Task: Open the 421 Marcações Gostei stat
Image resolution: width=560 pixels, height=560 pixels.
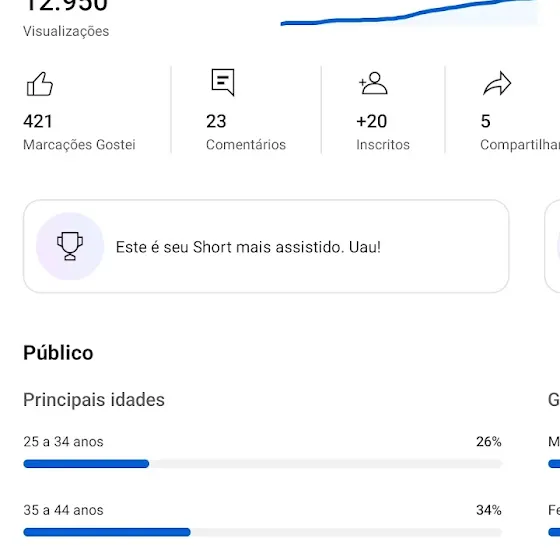Action: (79, 111)
